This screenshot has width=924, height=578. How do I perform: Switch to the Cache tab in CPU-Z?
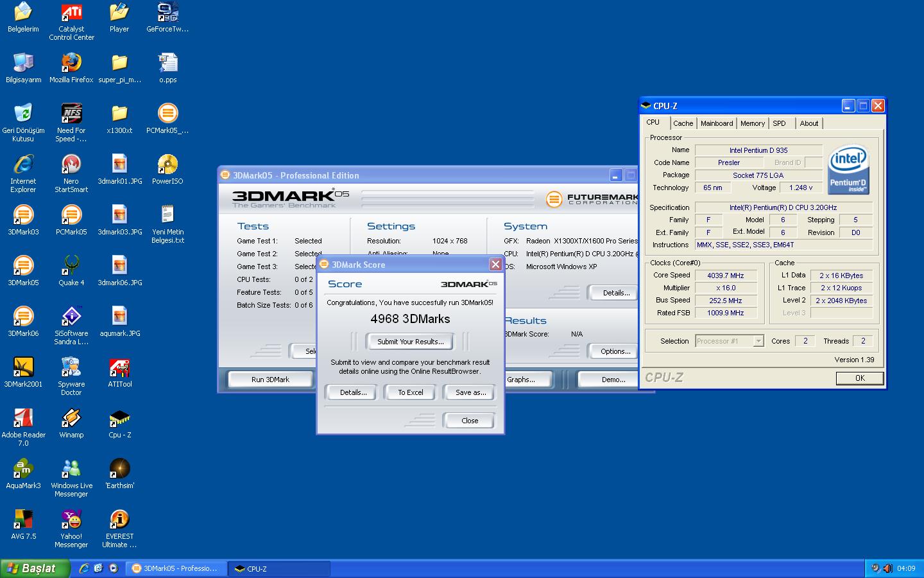(x=683, y=123)
